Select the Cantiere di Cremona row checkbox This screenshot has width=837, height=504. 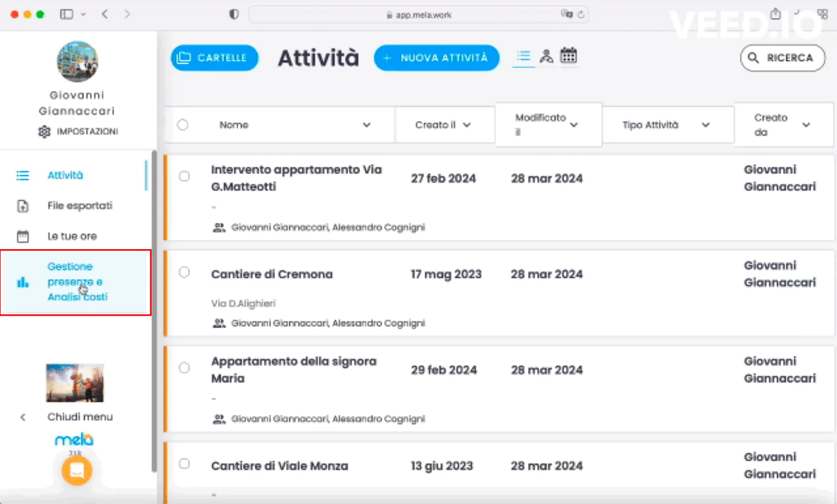[184, 272]
